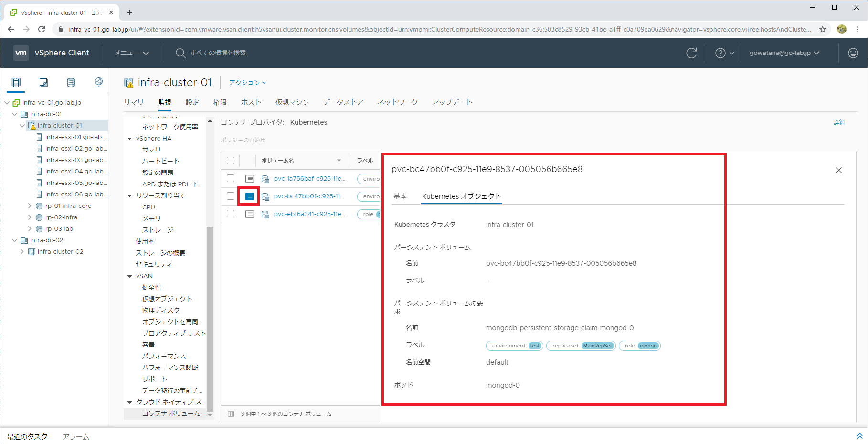Click the monitor menu vertical scrollbar
Image resolution: width=868 pixels, height=444 pixels.
tap(210, 318)
